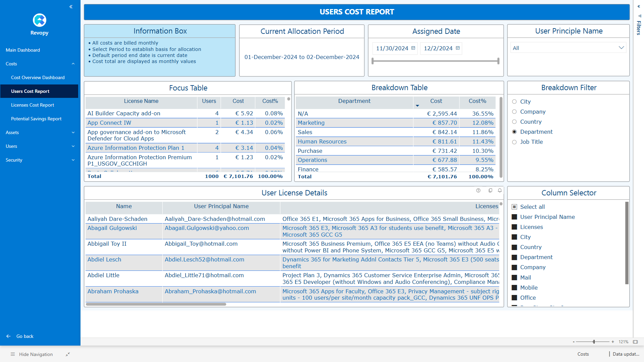Uncheck Mail in Column Selector
Image resolution: width=644 pixels, height=362 pixels.
coord(514,278)
